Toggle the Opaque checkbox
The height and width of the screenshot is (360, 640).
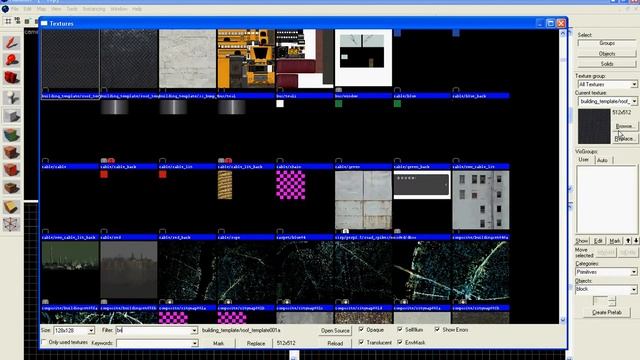pyautogui.click(x=361, y=329)
